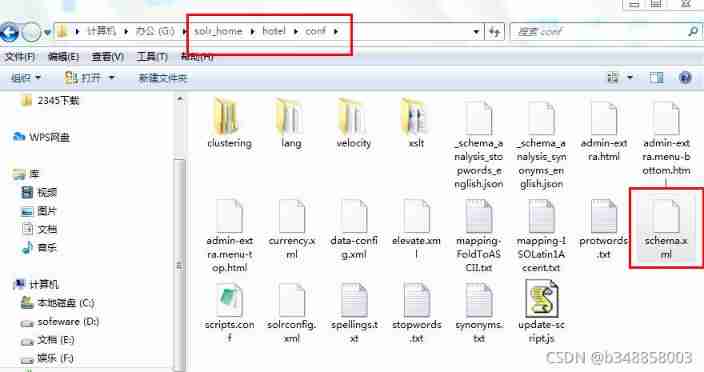
Task: Expand the chevron after 计算机 breadcrumb
Action: 126,31
